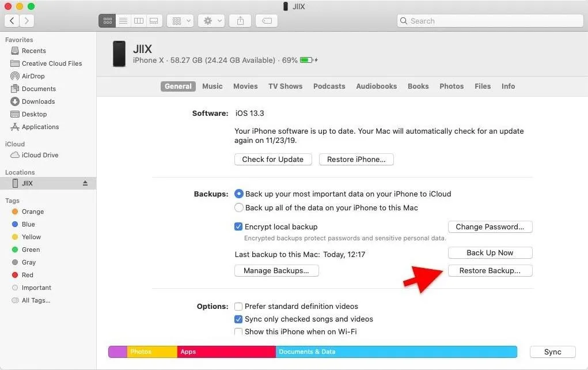Click the Change Password button
The image size is (588, 370).
(x=490, y=226)
